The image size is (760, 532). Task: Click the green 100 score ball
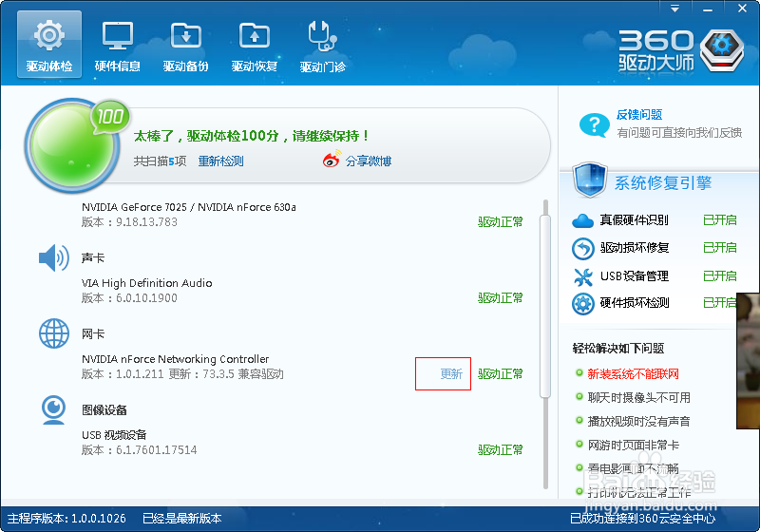(x=72, y=145)
